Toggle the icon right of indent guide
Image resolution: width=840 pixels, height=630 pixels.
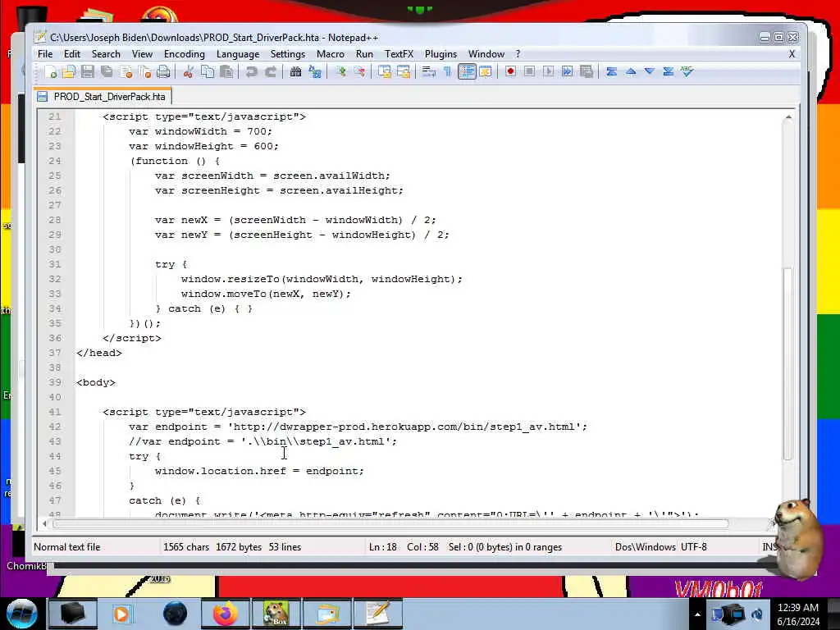click(x=486, y=72)
